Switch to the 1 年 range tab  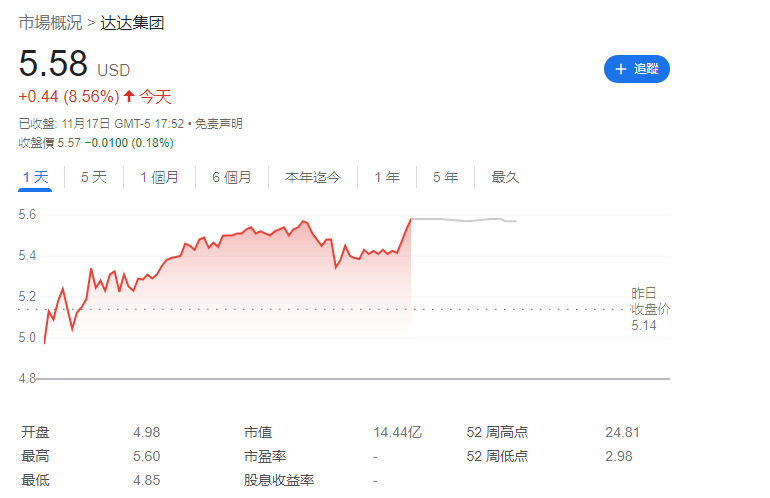[387, 177]
